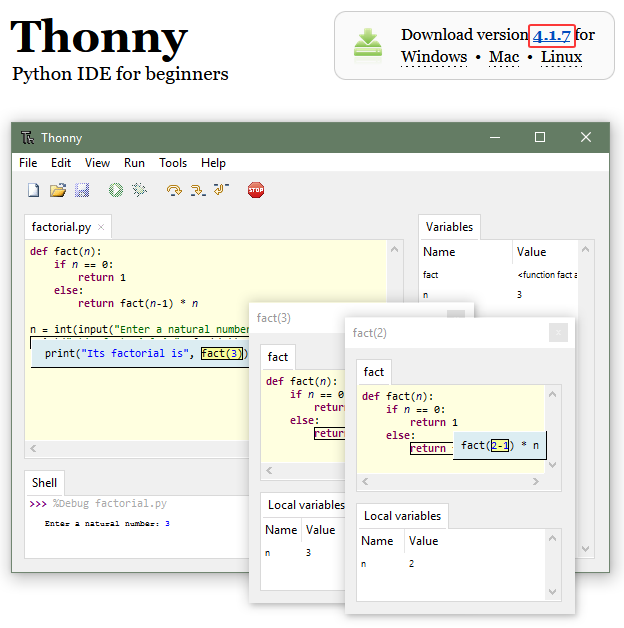Screen dimensions: 624x628
Task: Open the View menu
Action: point(97,163)
